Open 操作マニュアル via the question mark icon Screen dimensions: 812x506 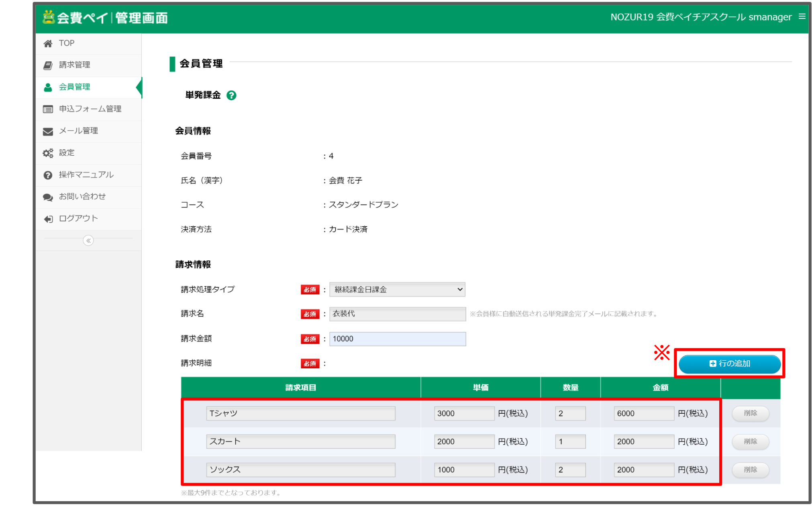tap(48, 175)
